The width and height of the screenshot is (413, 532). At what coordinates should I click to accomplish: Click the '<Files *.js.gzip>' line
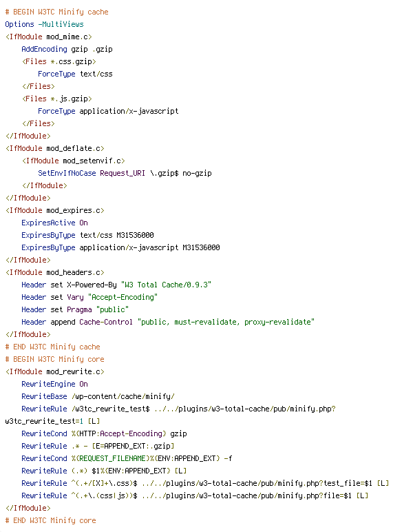coord(57,99)
